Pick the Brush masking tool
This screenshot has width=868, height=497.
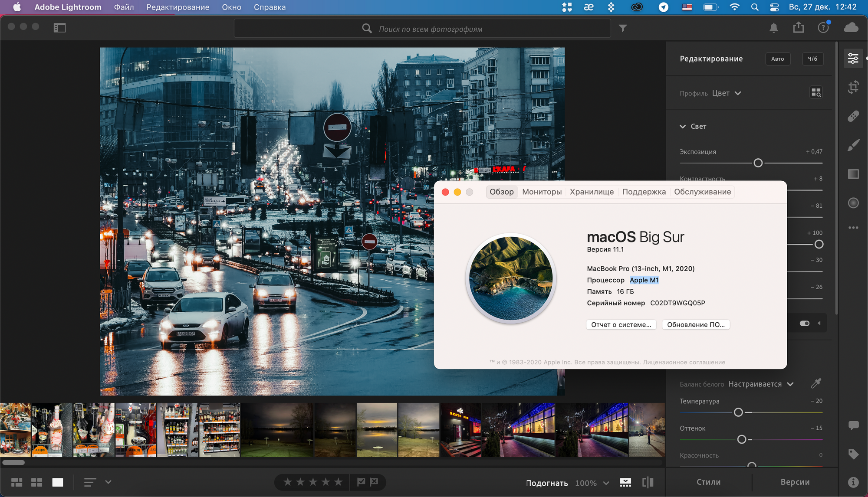point(853,145)
